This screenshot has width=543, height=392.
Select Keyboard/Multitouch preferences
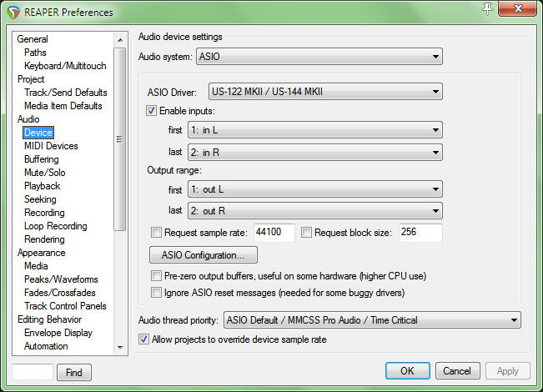[65, 66]
